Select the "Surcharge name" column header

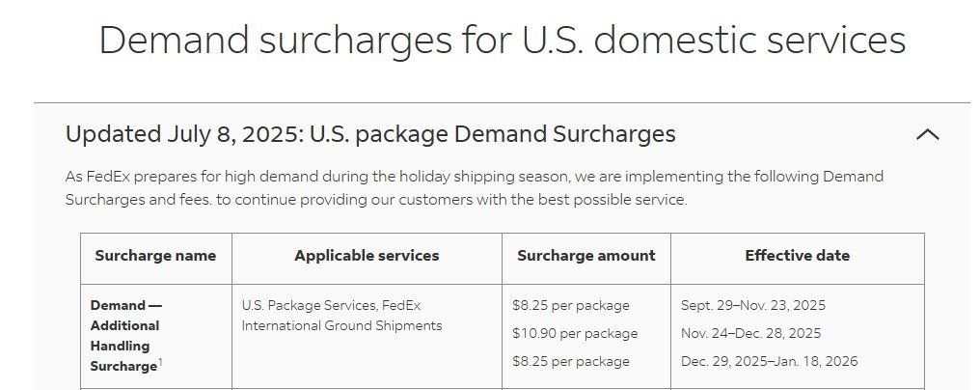[155, 256]
